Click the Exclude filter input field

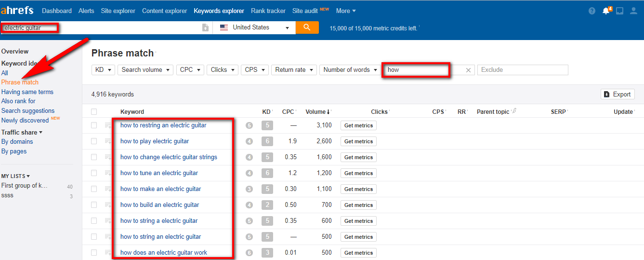pyautogui.click(x=523, y=70)
